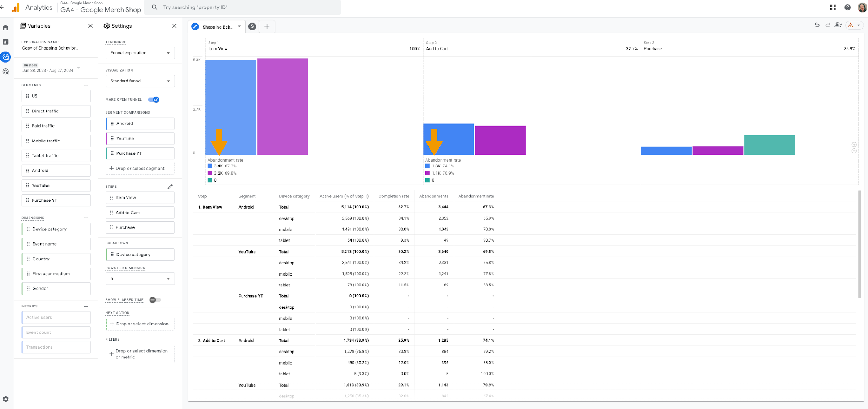Viewport: 868px width, 409px height.
Task: Toggle Show Elapsed Time switch
Action: [x=155, y=300]
